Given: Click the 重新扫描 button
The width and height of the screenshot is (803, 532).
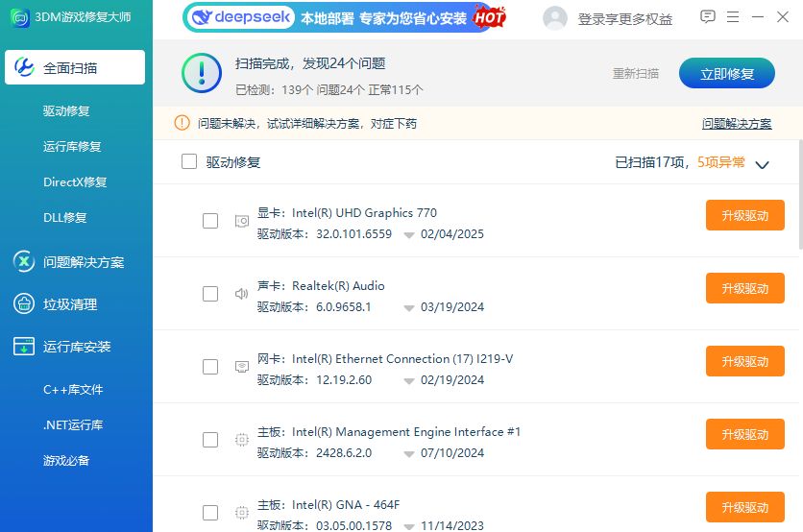Looking at the screenshot, I should tap(636, 73).
